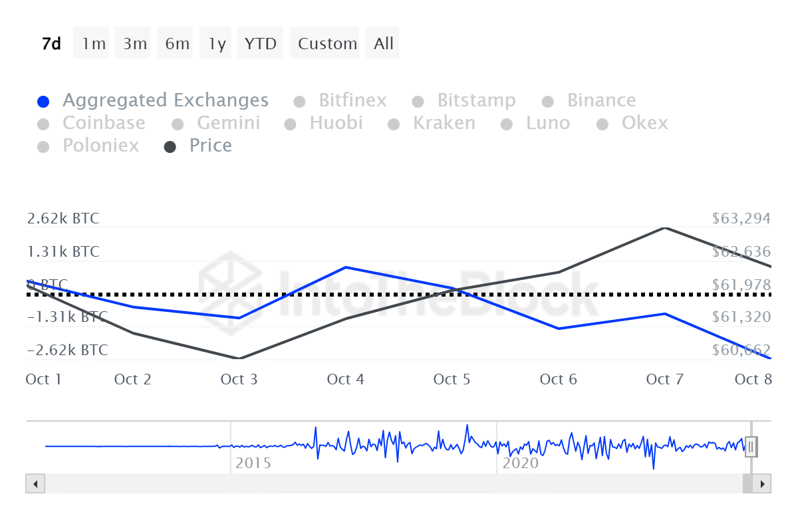Toggle the Price series legend dot
Viewport: 798px width, 532px height.
[x=170, y=147]
